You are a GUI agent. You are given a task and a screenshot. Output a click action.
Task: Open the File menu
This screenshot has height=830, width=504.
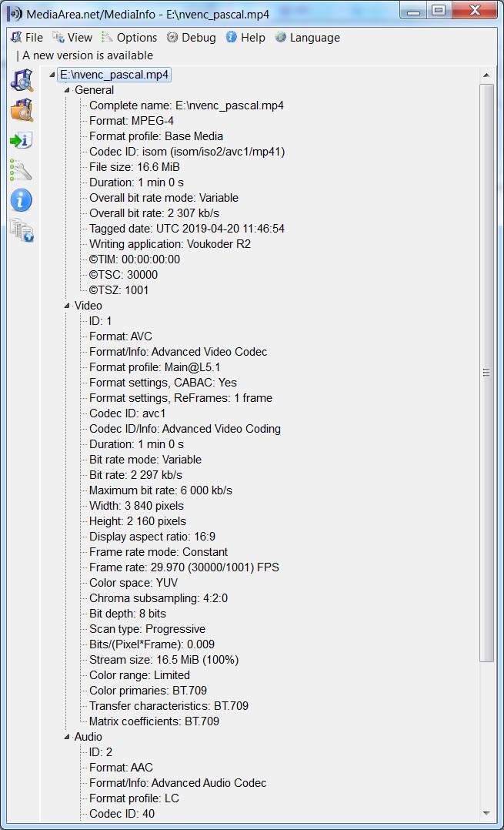click(x=27, y=38)
